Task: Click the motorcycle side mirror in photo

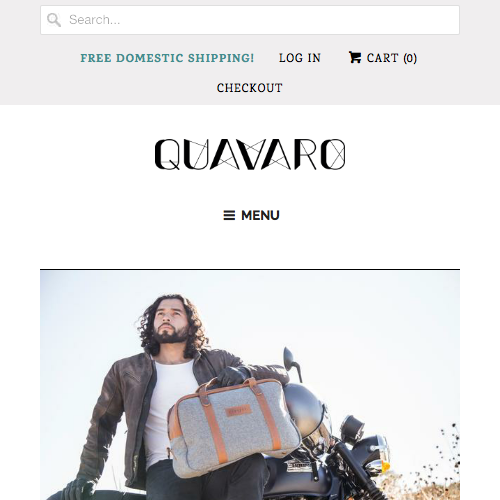Action: tap(291, 360)
